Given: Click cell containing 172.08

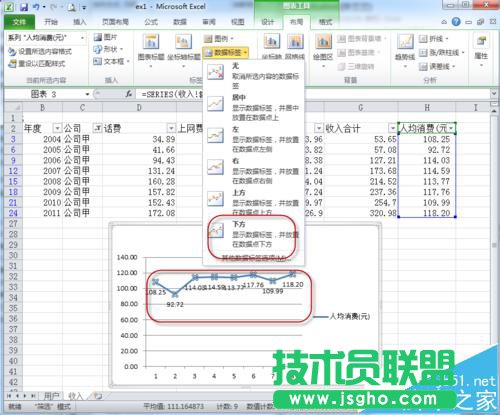Looking at the screenshot, I should point(139,213).
